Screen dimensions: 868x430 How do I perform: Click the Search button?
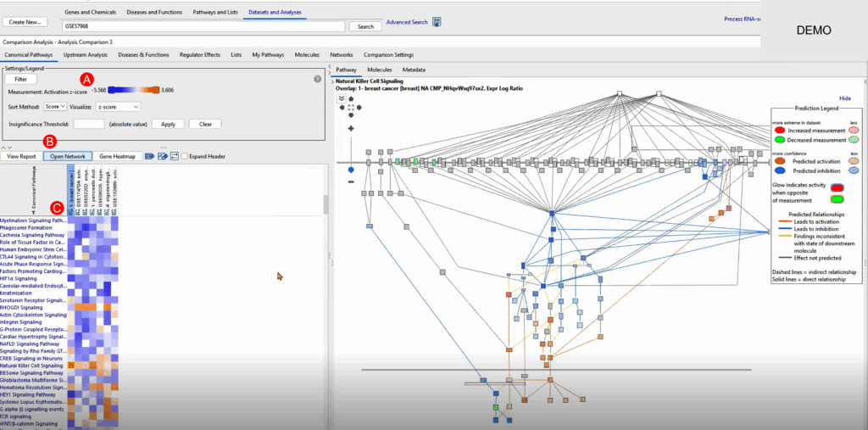click(x=365, y=26)
